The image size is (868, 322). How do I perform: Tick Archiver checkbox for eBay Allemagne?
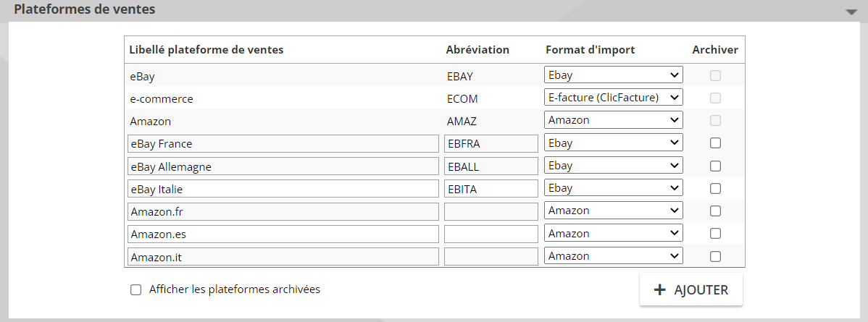point(715,166)
